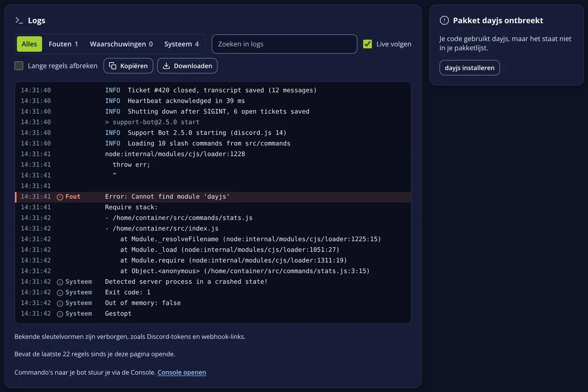Switch to the Fouten filter tab
Screen dimensions: 588x392
(x=63, y=44)
